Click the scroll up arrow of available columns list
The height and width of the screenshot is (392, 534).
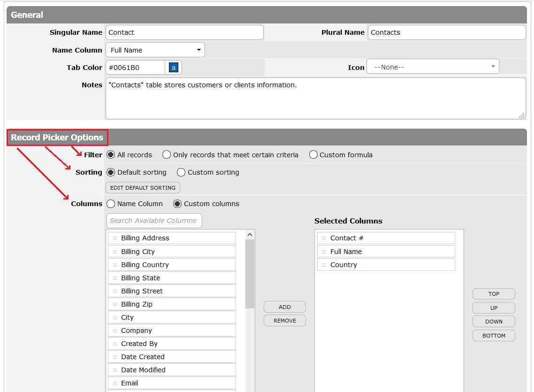(x=250, y=235)
